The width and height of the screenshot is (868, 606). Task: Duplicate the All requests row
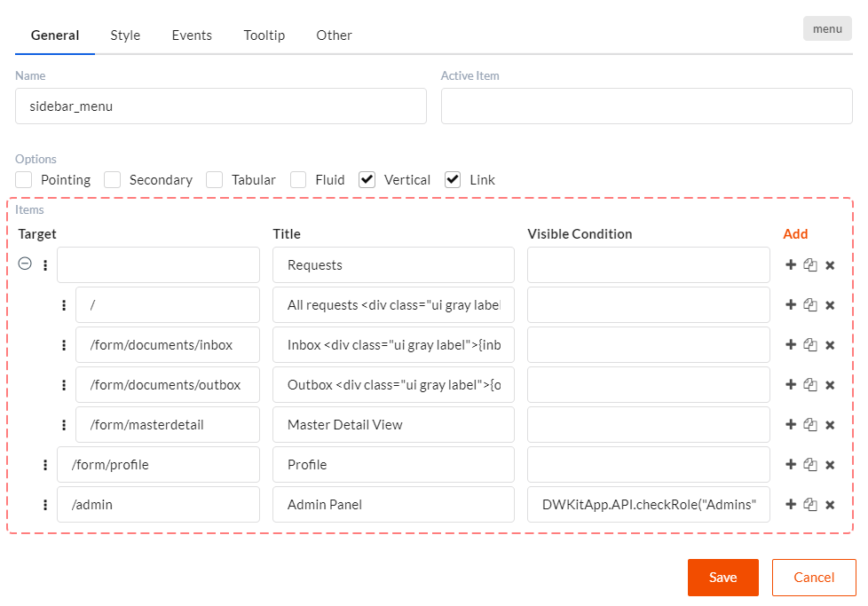(x=810, y=305)
